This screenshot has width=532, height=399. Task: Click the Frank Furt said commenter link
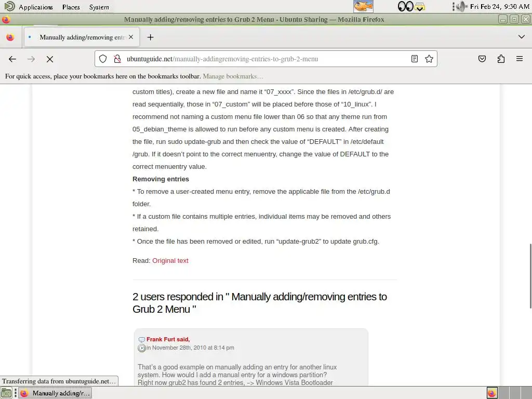[x=168, y=339]
